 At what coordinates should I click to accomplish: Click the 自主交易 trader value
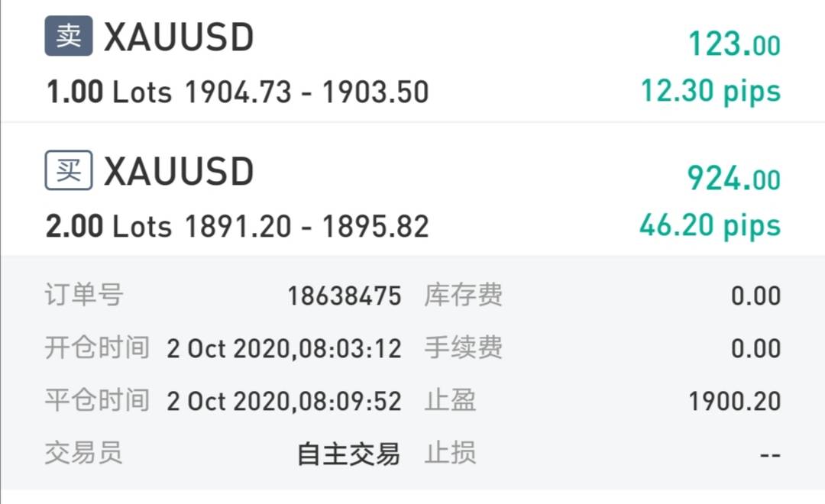348,454
